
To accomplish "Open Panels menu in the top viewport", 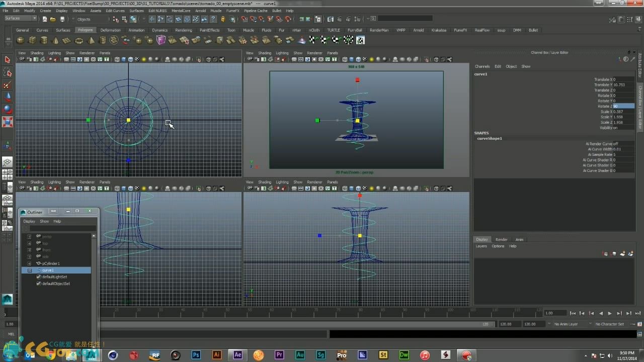I will tap(105, 53).
